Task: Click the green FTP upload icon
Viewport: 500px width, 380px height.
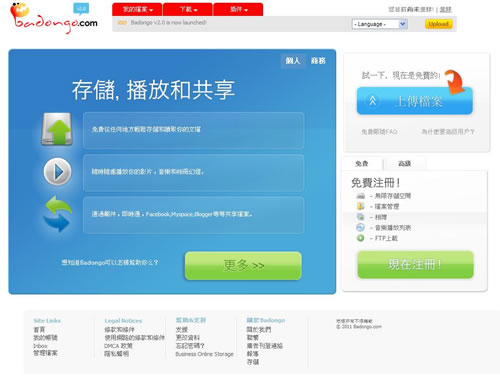Action: (360, 238)
